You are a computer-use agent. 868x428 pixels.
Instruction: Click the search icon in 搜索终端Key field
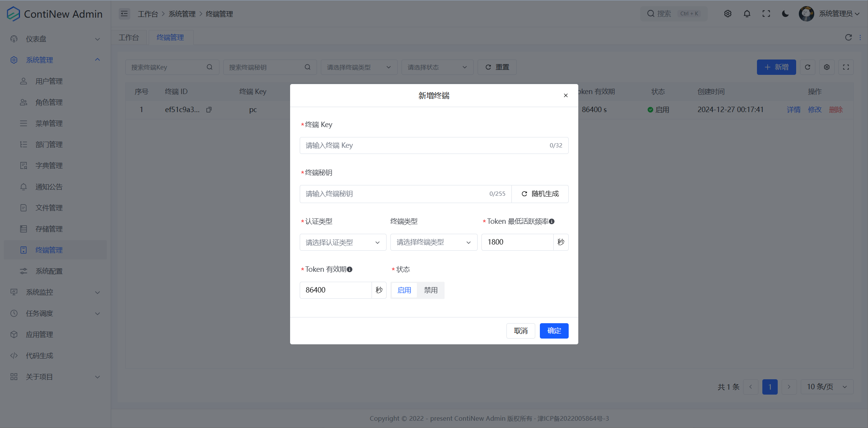click(209, 67)
